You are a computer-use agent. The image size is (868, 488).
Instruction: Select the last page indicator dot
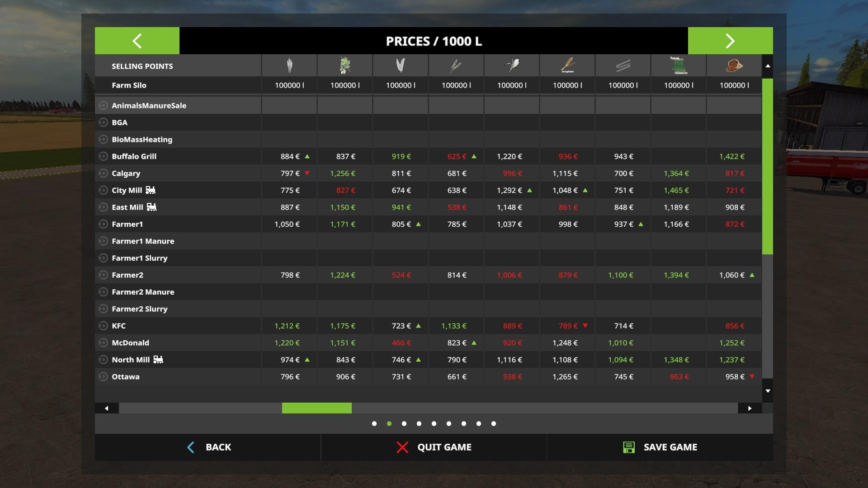click(x=494, y=424)
